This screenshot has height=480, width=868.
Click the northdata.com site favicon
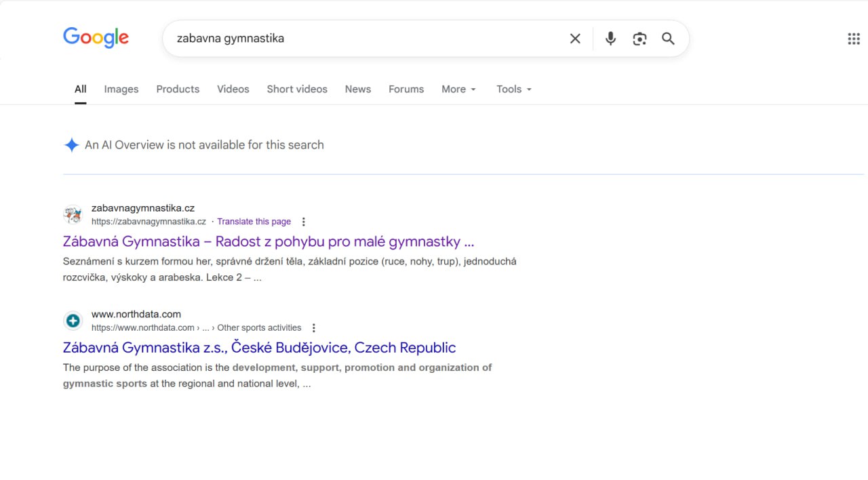point(73,321)
